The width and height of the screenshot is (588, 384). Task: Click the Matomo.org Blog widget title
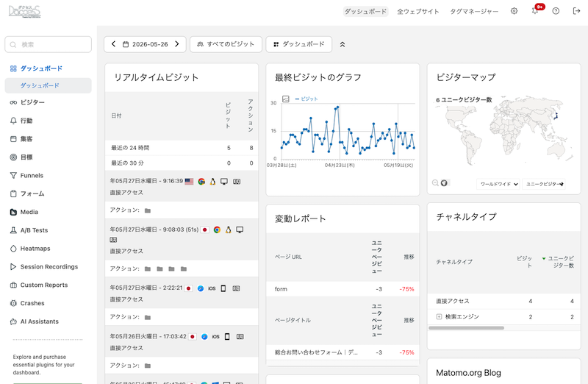[468, 373]
